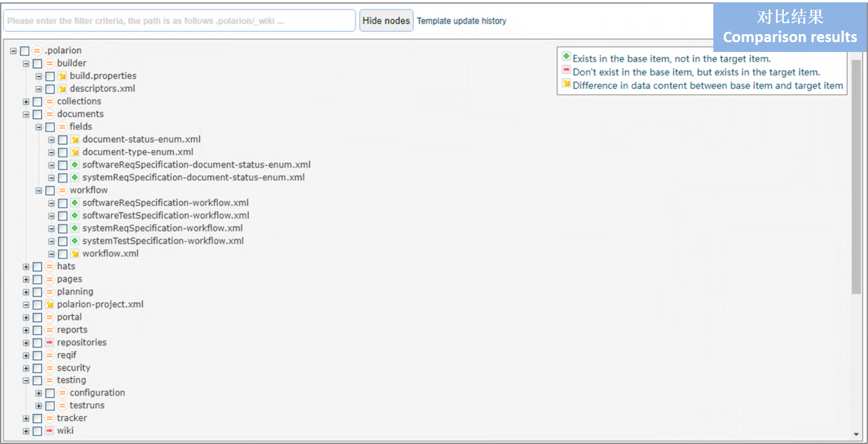The image size is (868, 444).
Task: Collapse the fields subfolder
Action: 39,127
